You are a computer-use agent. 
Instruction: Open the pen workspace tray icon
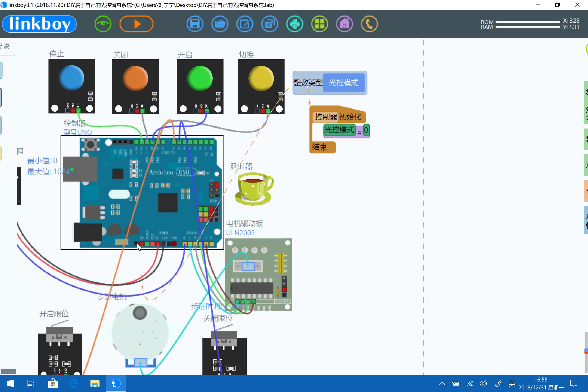499,383
